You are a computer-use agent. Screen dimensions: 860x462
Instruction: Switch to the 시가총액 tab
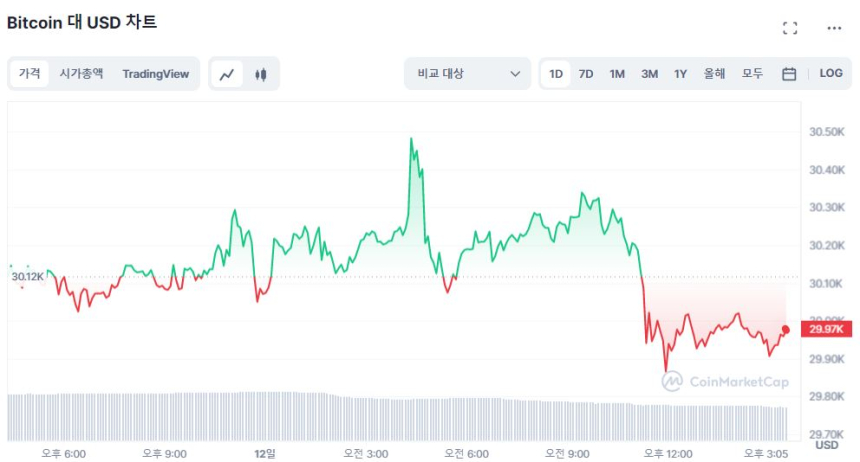point(81,74)
